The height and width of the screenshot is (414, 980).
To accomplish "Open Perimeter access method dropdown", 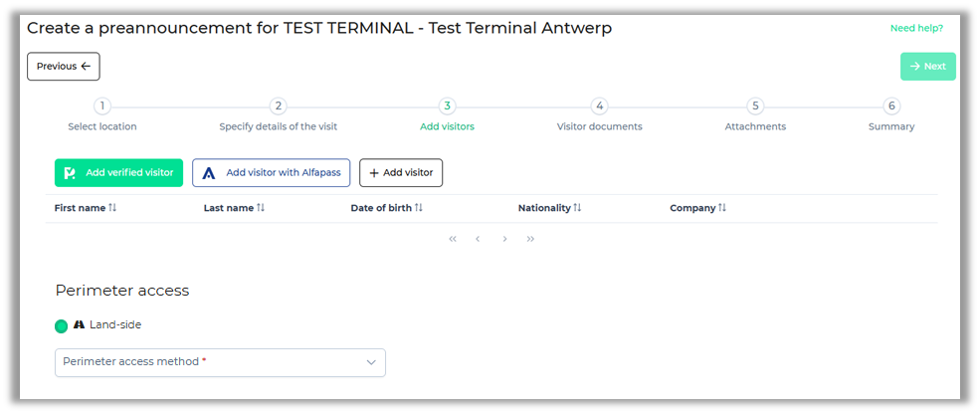I will point(209,362).
